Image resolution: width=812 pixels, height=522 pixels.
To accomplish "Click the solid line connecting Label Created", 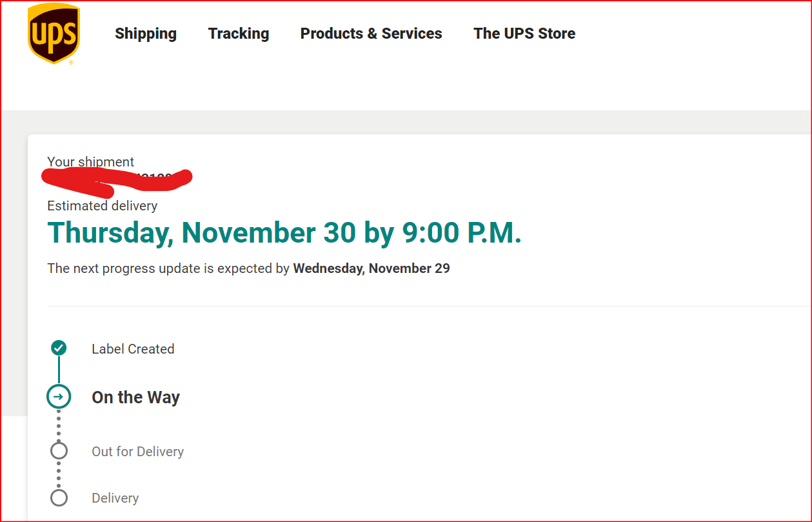I will tap(59, 370).
